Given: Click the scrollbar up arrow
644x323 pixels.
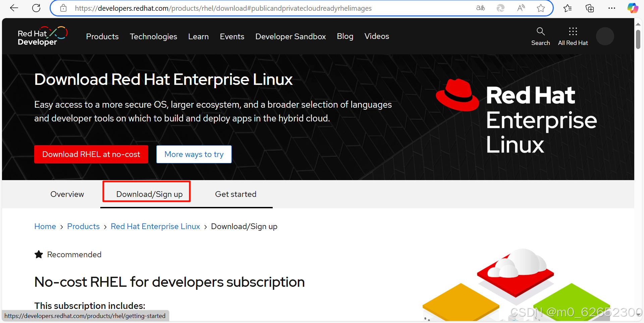Looking at the screenshot, I should [x=638, y=24].
